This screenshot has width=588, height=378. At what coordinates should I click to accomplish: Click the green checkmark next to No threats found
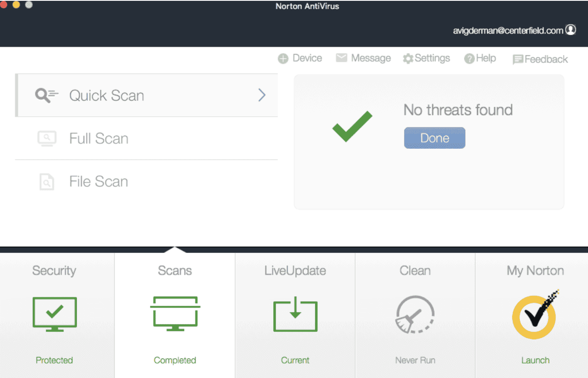[351, 126]
